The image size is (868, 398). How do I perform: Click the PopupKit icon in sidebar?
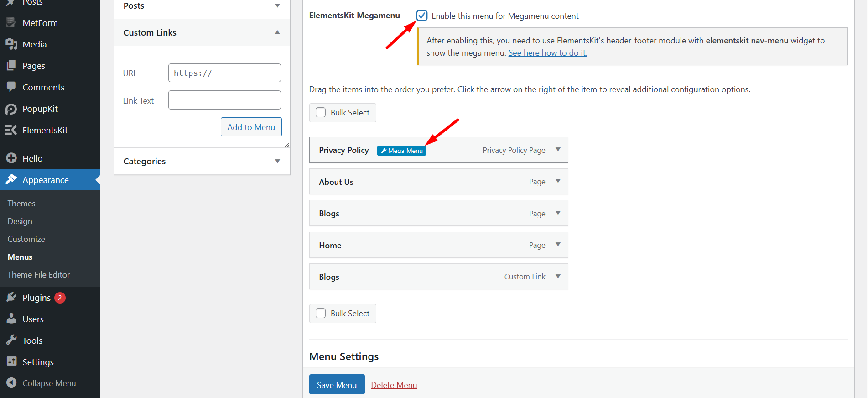point(11,109)
